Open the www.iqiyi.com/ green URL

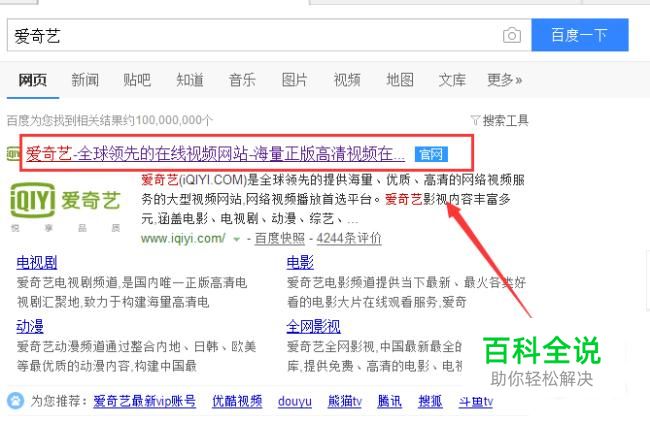pos(183,238)
